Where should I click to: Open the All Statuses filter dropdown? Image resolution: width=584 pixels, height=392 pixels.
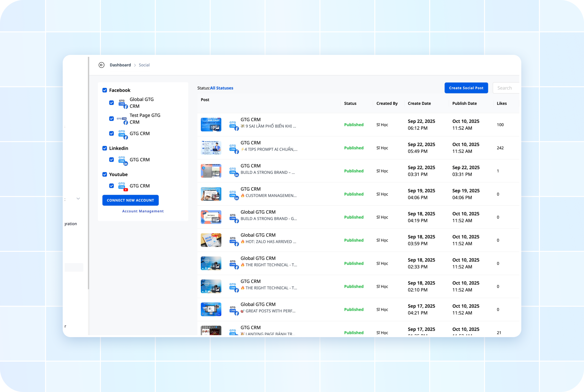221,88
